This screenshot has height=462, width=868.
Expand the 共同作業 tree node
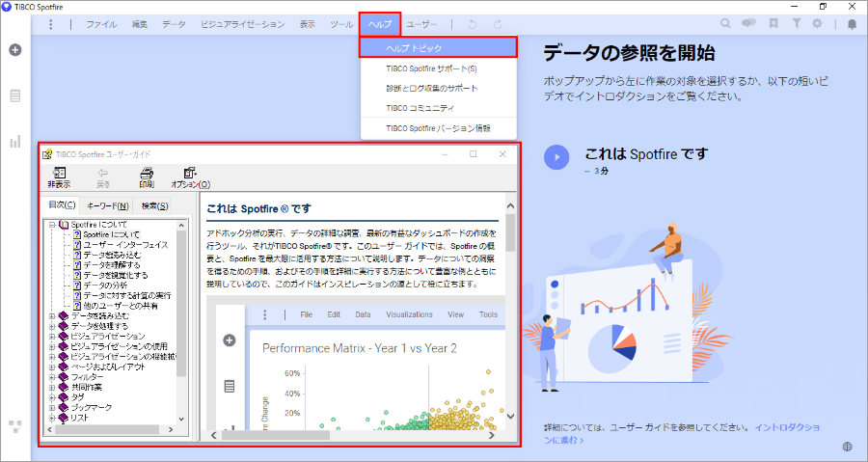[x=52, y=388]
